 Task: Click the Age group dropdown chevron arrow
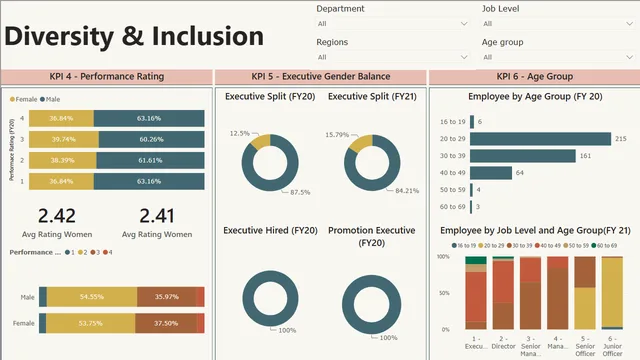pyautogui.click(x=629, y=57)
